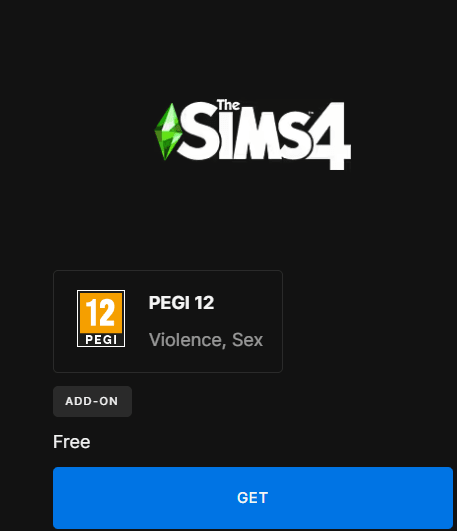Click the PEGI 12 heading text
This screenshot has height=531, width=457.
point(181,302)
